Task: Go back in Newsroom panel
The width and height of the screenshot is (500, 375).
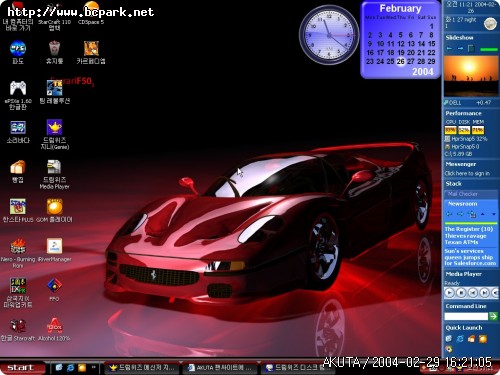Action: (x=449, y=214)
